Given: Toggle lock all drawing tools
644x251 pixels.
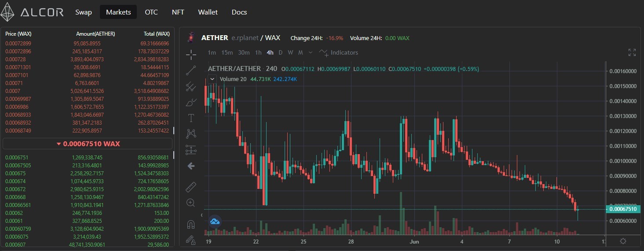Looking at the screenshot, I should pyautogui.click(x=191, y=240).
